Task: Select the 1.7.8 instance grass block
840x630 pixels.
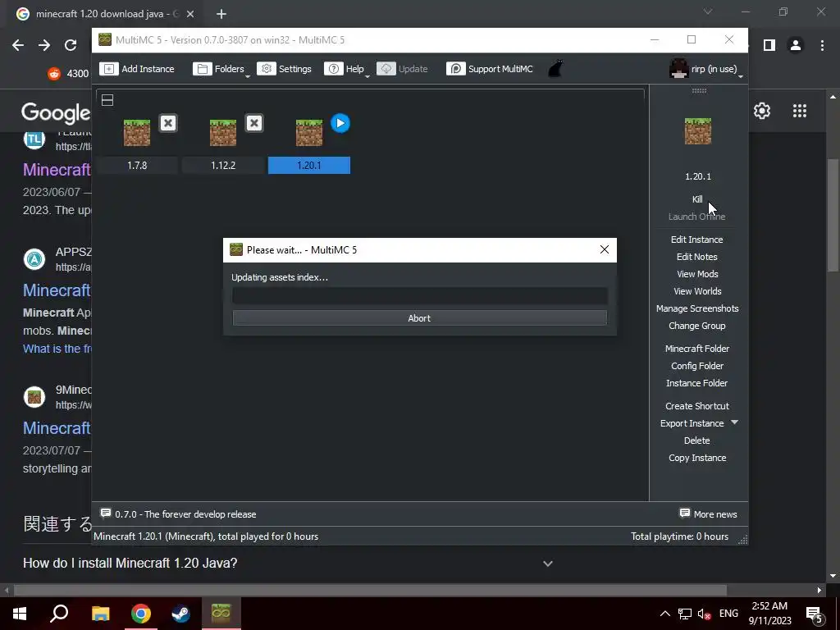Action: 137,132
